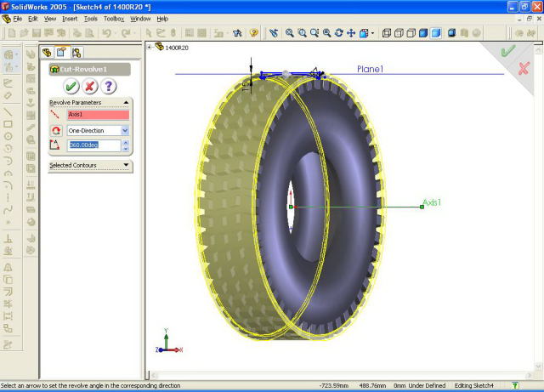
Task: Click the red Cancel X in Cut-Revolve panel
Action: 89,86
